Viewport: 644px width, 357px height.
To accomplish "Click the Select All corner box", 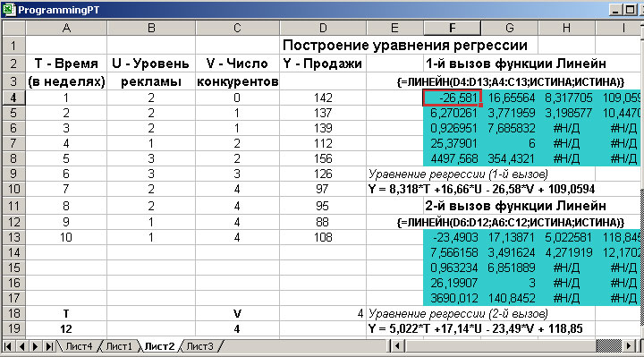I will pyautogui.click(x=13, y=28).
